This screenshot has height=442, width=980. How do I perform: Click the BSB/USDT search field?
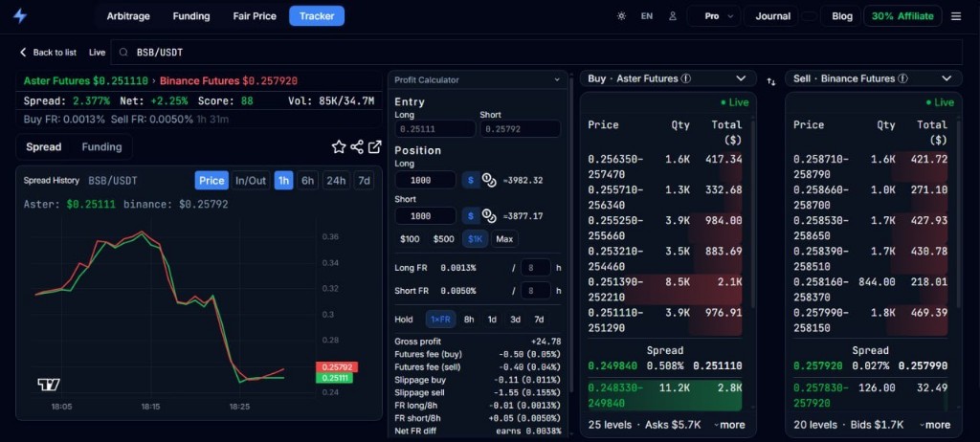coord(537,53)
